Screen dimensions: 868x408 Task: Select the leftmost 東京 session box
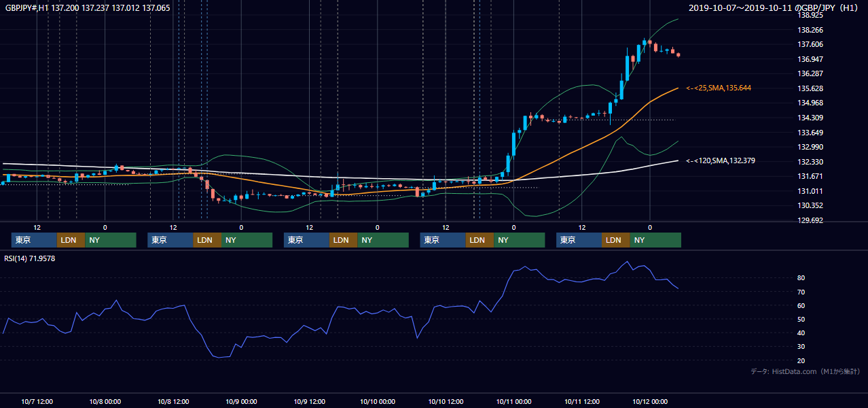(x=35, y=240)
